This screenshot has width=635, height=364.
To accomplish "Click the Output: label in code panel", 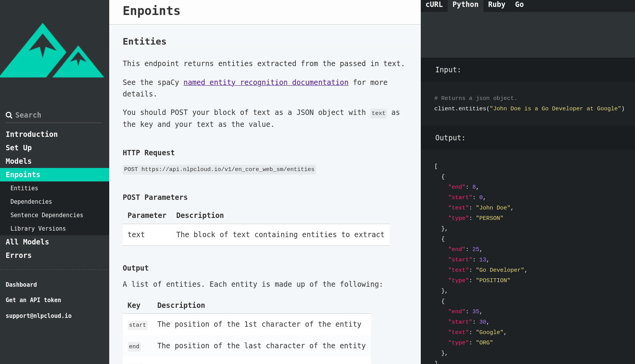I will [x=450, y=138].
